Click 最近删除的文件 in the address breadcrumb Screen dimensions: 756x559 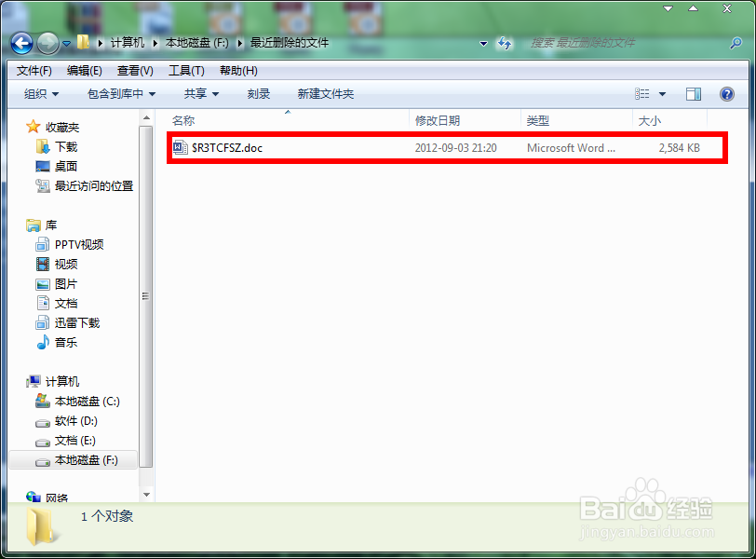[290, 43]
